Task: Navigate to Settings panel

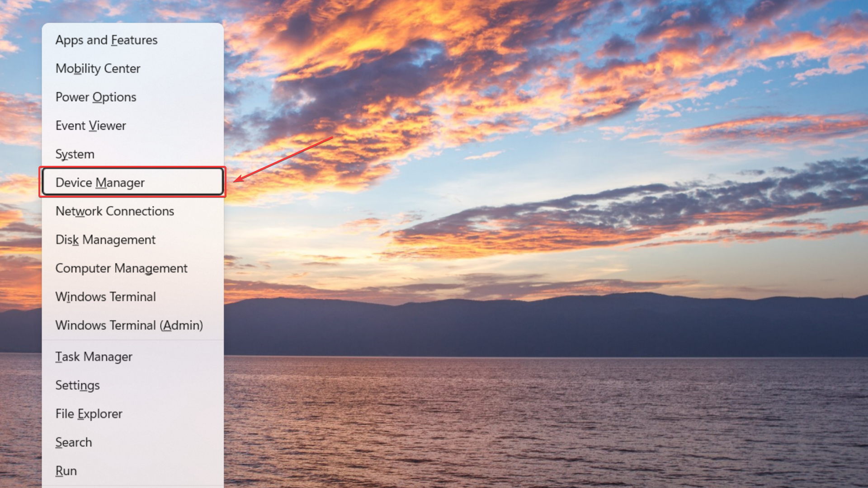Action: [77, 385]
